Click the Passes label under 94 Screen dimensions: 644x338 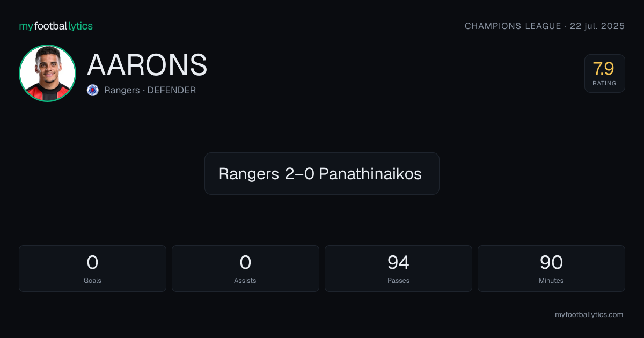(x=398, y=280)
